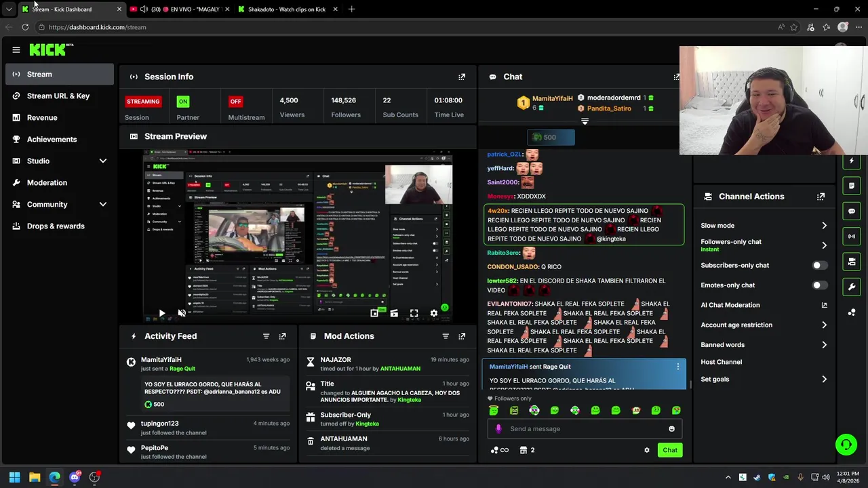This screenshot has width=868, height=488.
Task: Open the channel points infinity icon
Action: click(499, 450)
